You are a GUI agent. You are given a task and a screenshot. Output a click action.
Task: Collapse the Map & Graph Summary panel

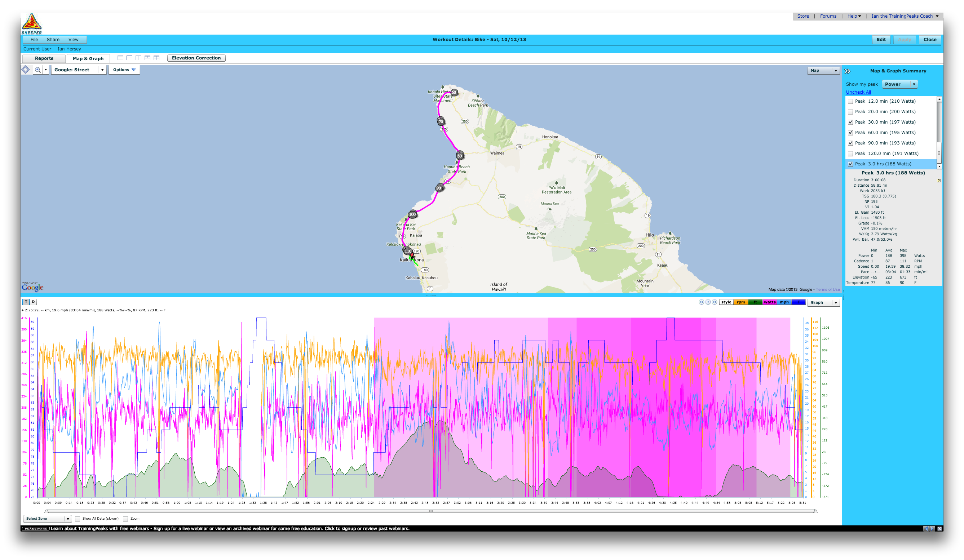(847, 71)
